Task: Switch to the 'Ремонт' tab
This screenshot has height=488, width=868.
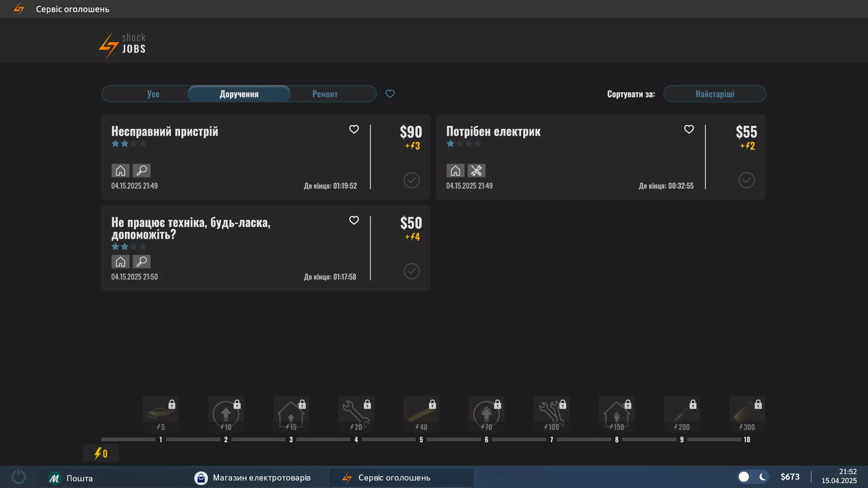Action: tap(324, 94)
